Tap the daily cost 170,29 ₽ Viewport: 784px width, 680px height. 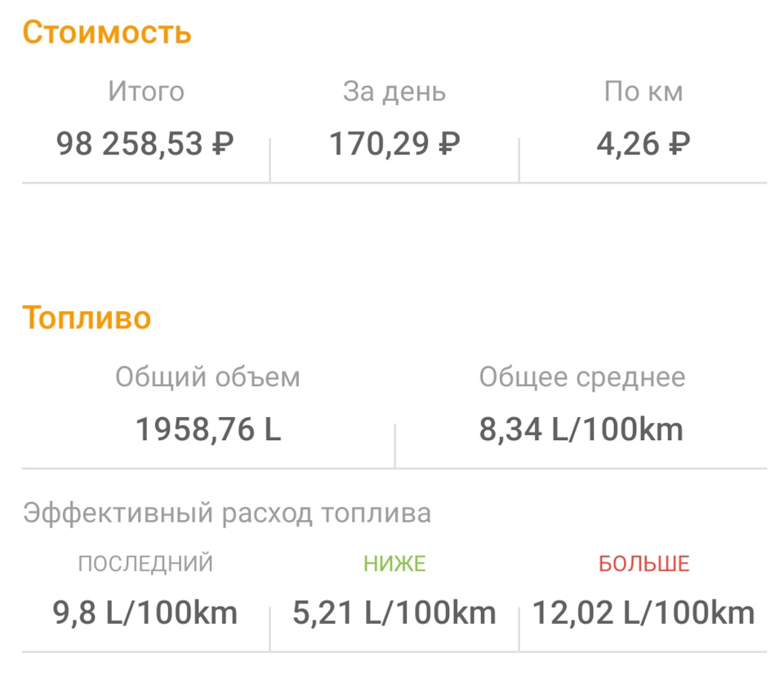394,144
